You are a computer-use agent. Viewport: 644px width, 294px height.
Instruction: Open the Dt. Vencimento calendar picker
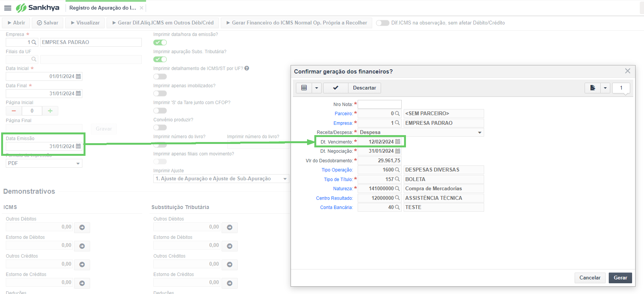(x=398, y=142)
